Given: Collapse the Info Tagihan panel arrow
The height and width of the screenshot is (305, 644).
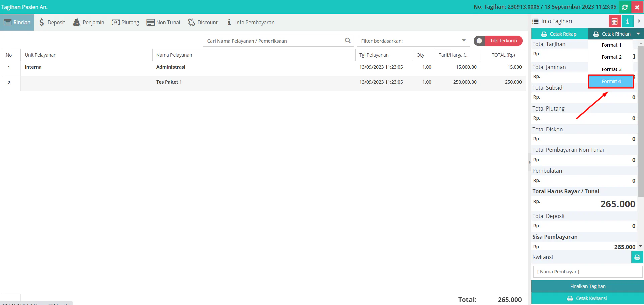Looking at the screenshot, I should click(x=639, y=21).
